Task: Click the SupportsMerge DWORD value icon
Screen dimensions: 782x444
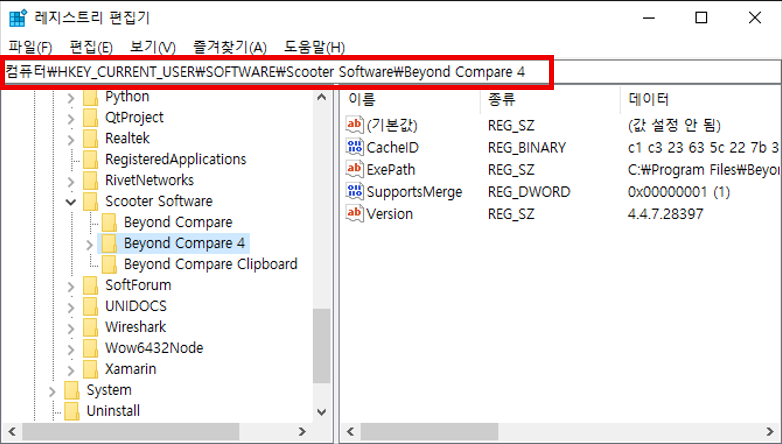Action: 354,191
